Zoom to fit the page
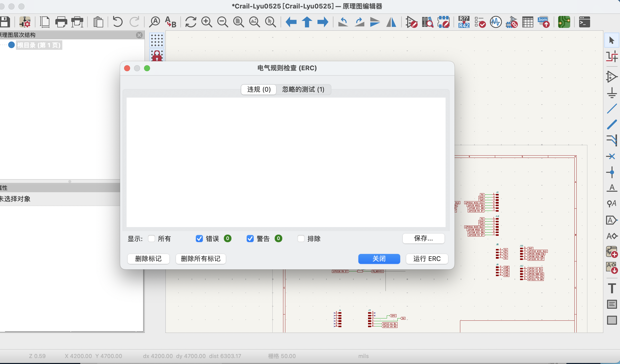Screen dimensions: 620x364 (238, 22)
